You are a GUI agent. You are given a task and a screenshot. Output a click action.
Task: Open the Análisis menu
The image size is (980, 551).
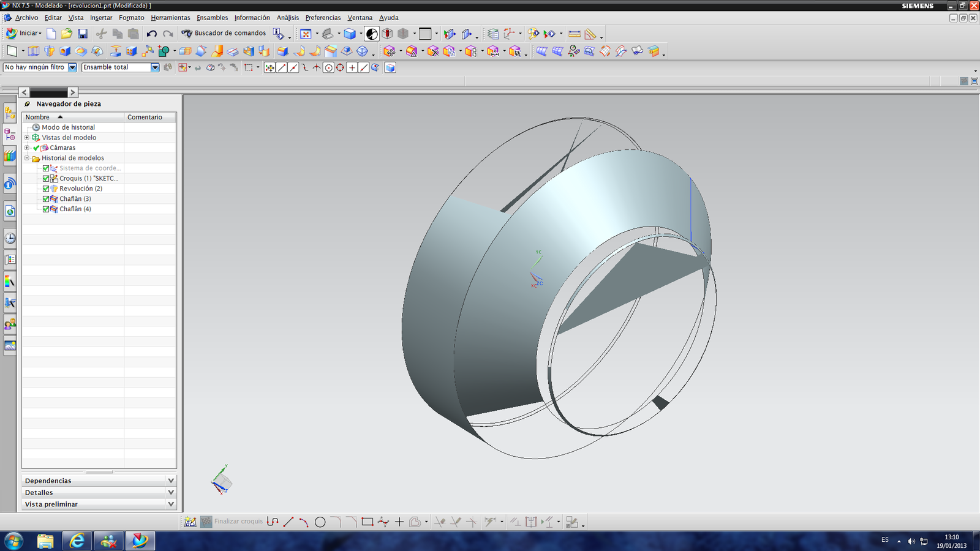[287, 18]
